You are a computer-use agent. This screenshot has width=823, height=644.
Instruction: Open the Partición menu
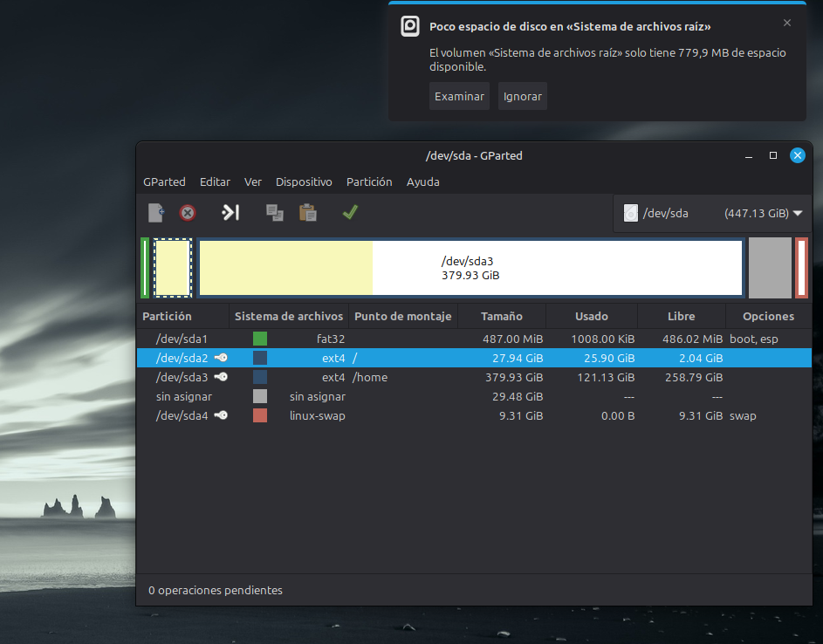[x=369, y=182]
